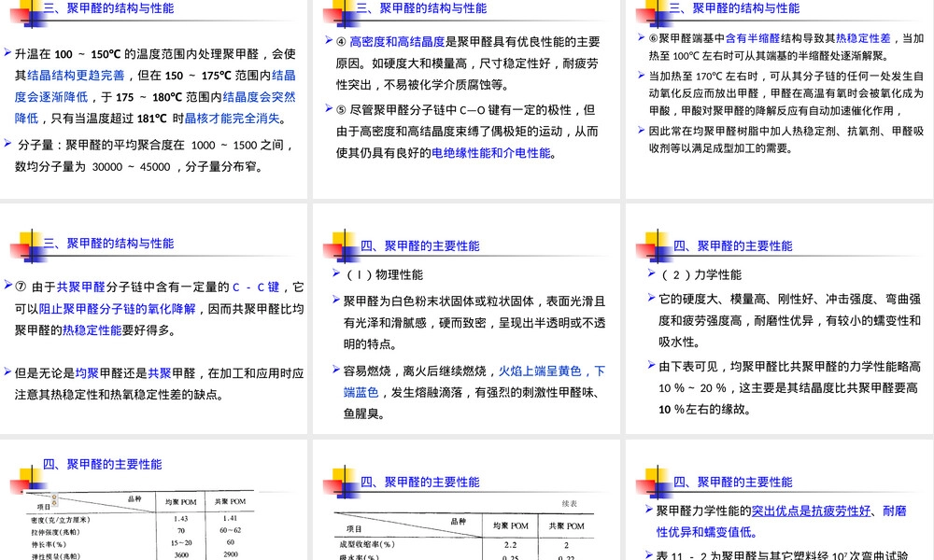934x560 pixels.
Task: Open the slide starting with ⑥聚甲醛端基
Action: coord(779,99)
